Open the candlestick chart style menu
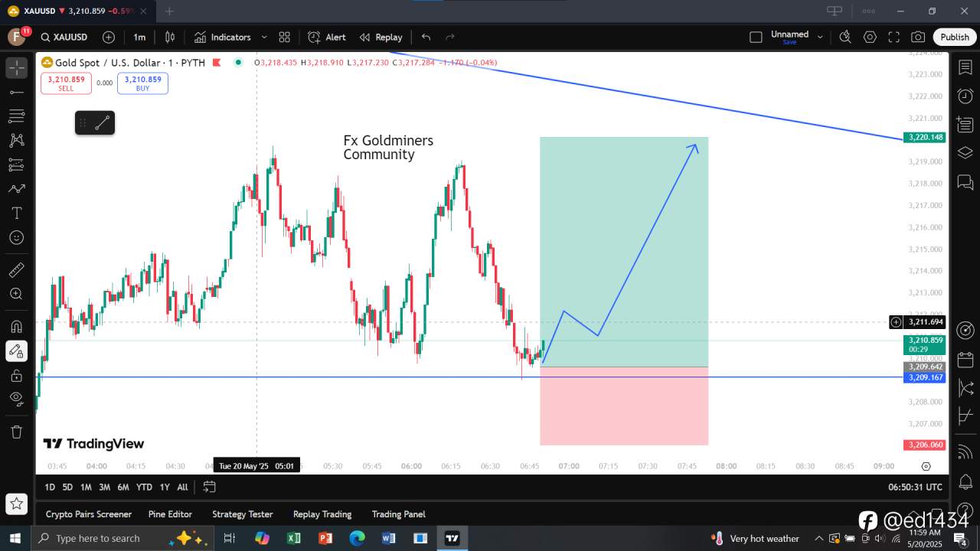 tap(170, 37)
